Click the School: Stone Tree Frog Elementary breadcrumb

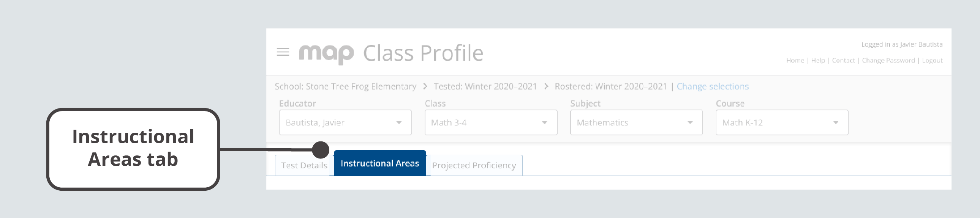coord(345,86)
